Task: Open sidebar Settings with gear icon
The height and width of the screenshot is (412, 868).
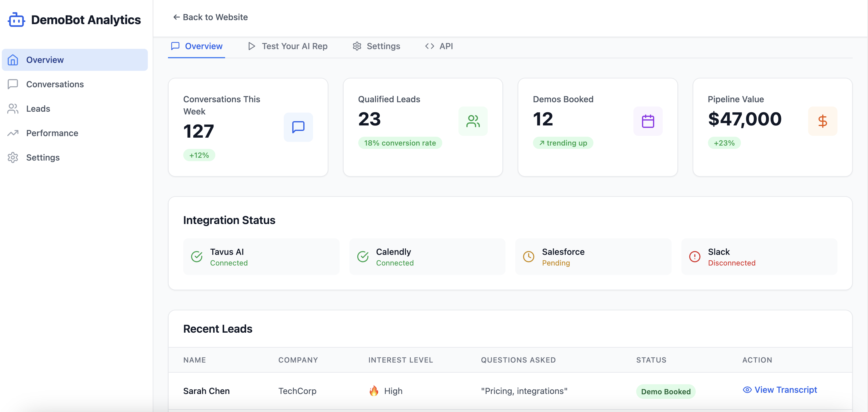Action: coord(43,157)
